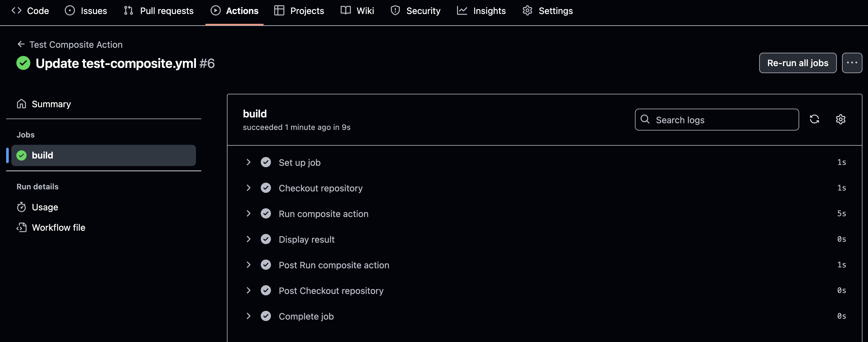868x342 pixels.
Task: Click the Usage stopwatch icon
Action: (21, 207)
